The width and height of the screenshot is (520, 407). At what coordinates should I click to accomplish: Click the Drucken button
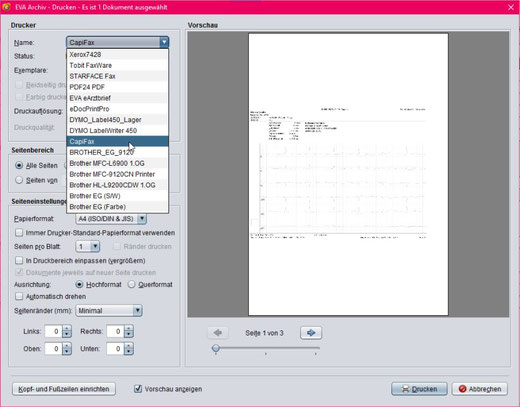(x=419, y=389)
